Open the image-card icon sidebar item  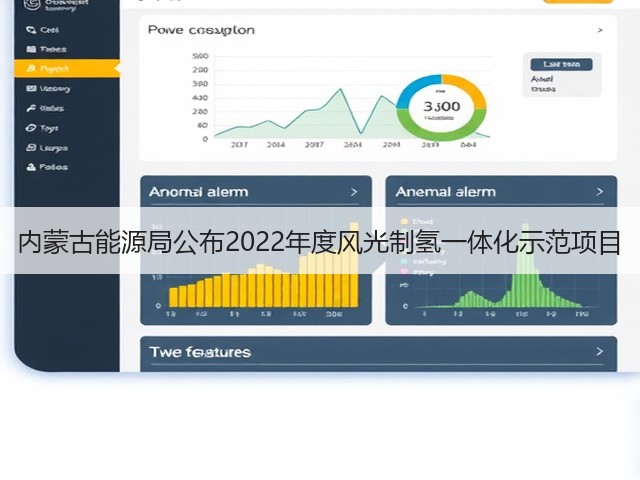click(48, 89)
